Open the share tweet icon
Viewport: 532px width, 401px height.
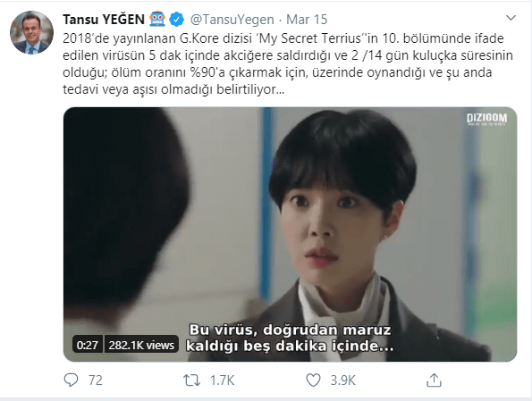click(x=434, y=380)
